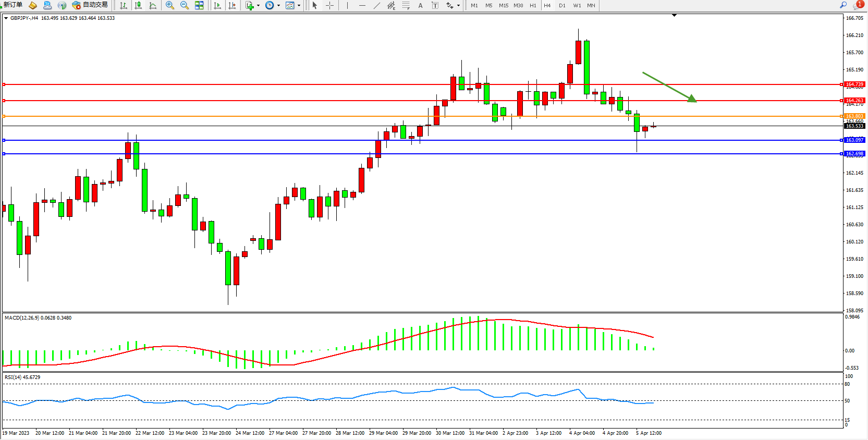Viewport: 868px width, 440px height.
Task: Select the D1 timeframe
Action: click(x=562, y=6)
